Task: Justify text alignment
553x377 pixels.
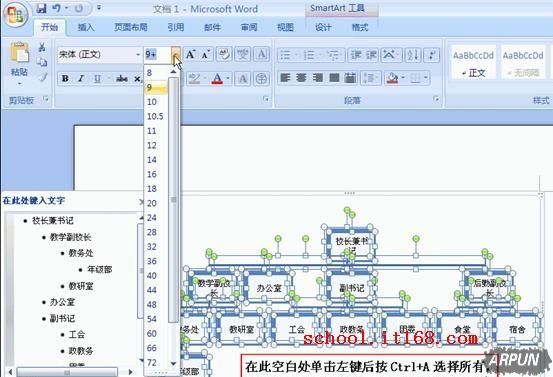Action: [334, 78]
